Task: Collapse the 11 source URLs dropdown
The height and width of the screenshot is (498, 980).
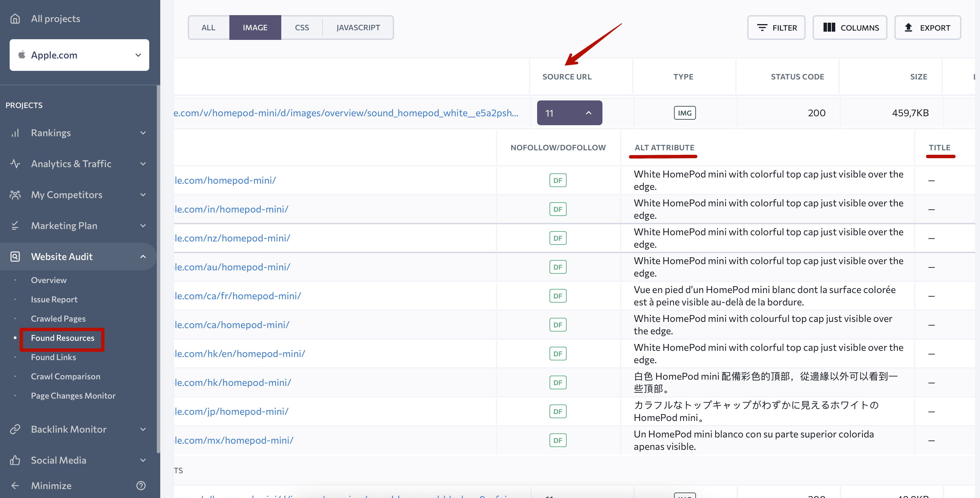Action: tap(569, 113)
